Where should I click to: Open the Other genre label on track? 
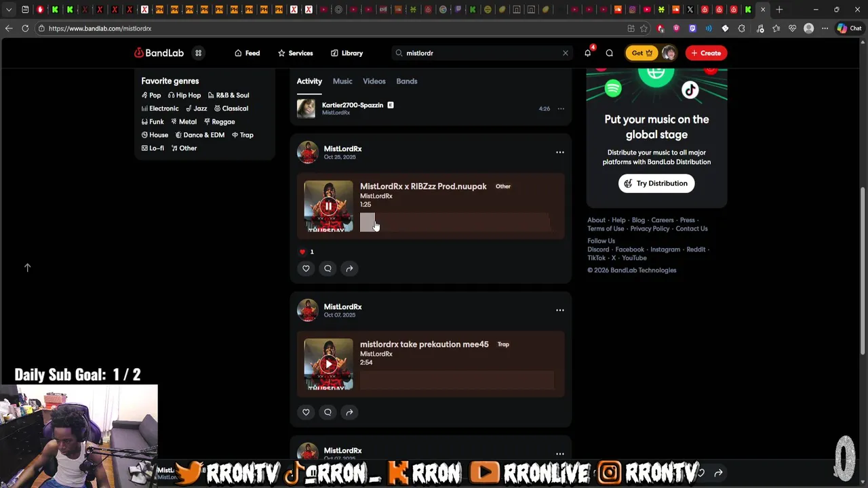[502, 186]
